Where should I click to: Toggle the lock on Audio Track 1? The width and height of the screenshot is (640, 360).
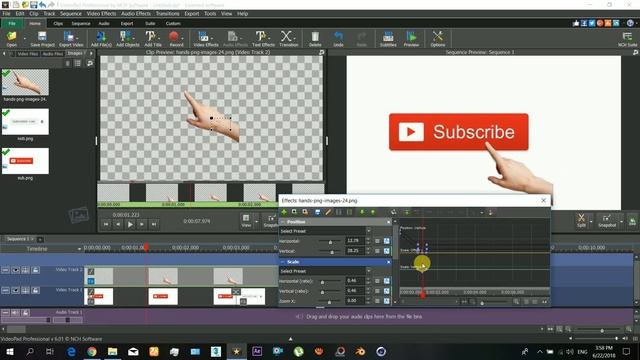tap(25, 313)
